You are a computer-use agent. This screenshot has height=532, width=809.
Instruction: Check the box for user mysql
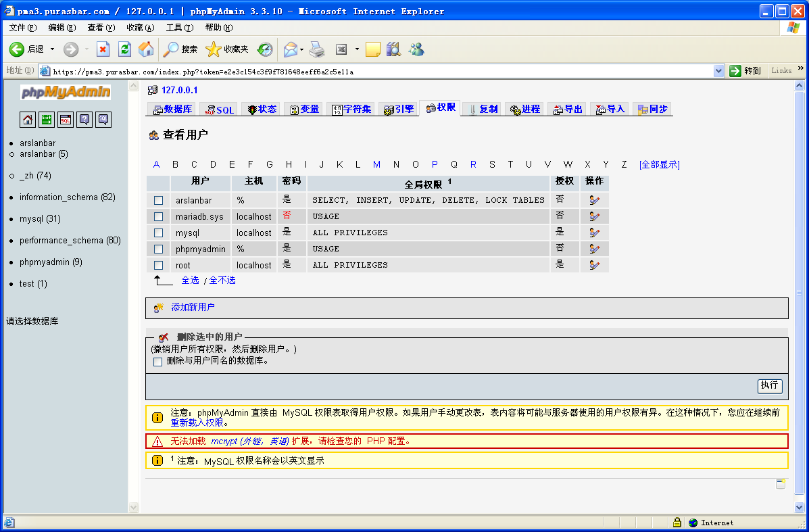158,233
